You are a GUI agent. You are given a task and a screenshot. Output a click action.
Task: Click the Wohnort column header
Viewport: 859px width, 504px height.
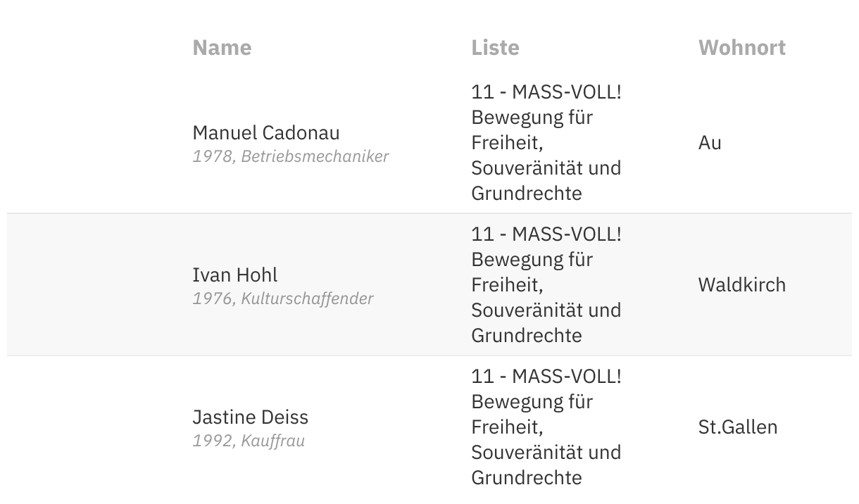click(741, 48)
